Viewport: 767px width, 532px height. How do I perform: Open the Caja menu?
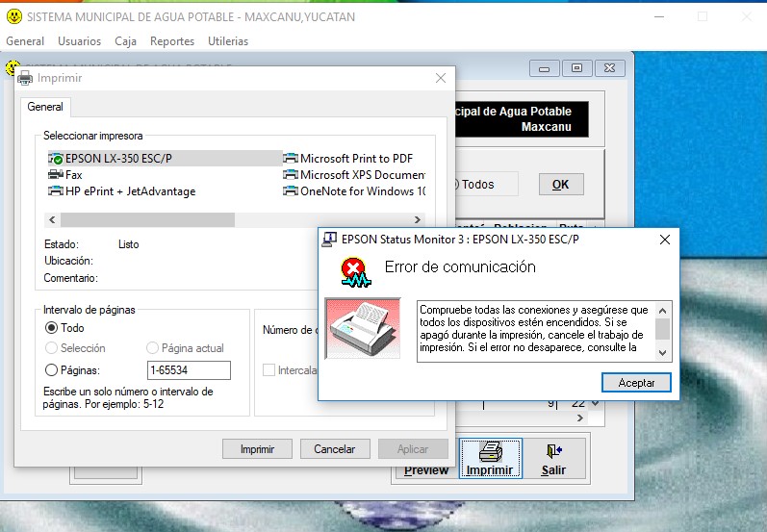point(126,41)
